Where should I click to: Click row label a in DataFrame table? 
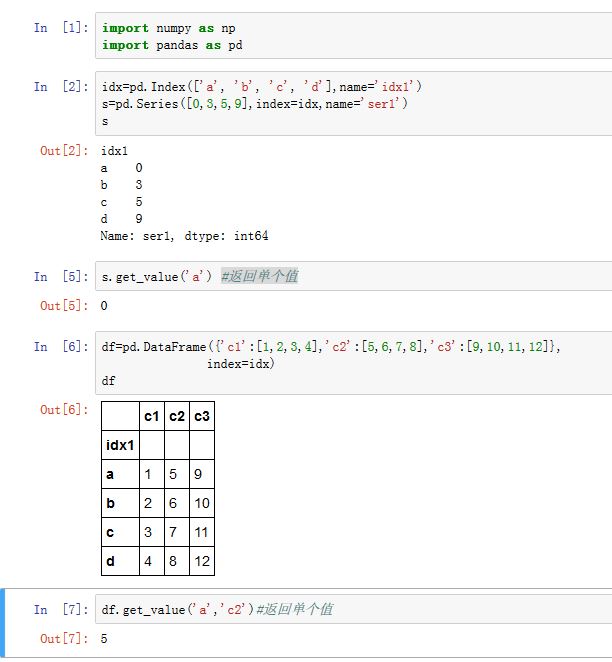[120, 474]
